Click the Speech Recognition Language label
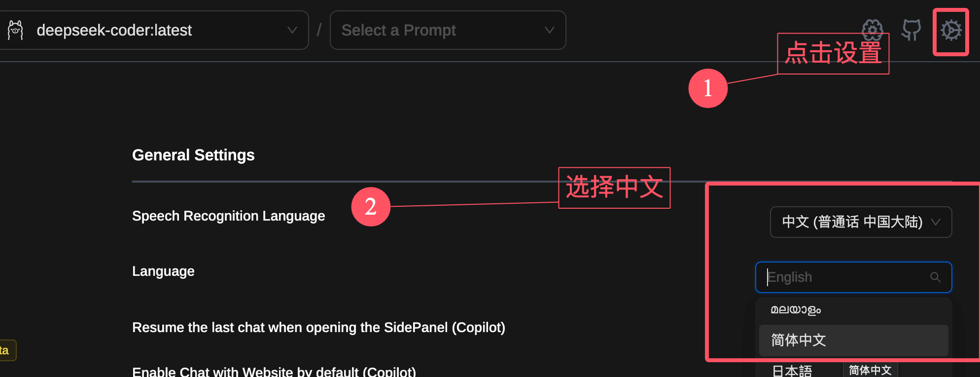Screen dimensions: 980x377 pyautogui.click(x=228, y=216)
